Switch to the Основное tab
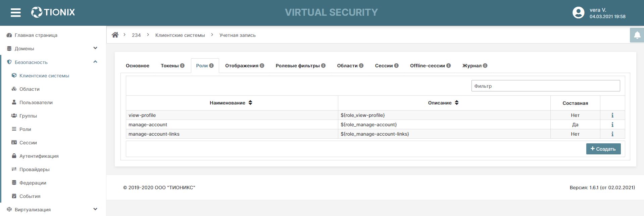The width and height of the screenshot is (644, 216). (138, 66)
